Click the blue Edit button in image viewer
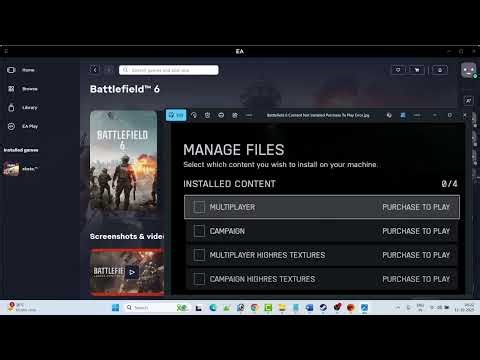Image resolution: width=480 pixels, height=360 pixels. pos(176,115)
